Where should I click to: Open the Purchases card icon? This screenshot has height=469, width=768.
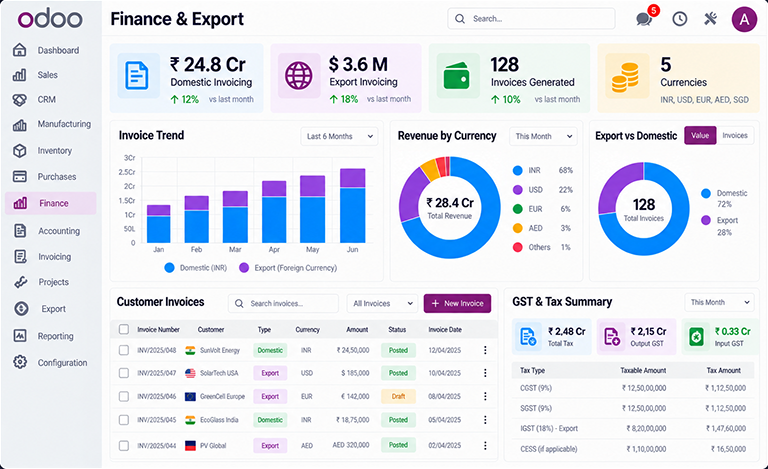(20, 176)
